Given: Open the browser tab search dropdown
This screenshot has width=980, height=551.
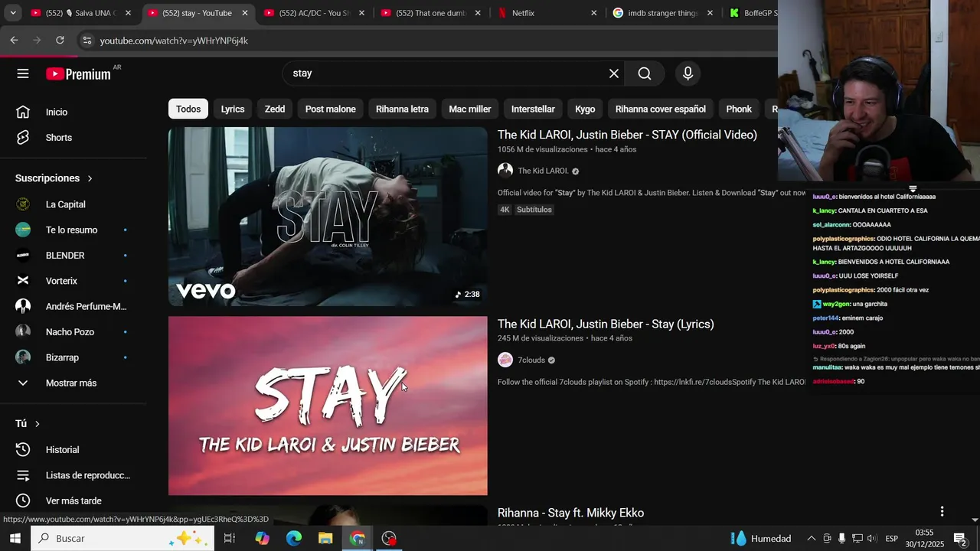Looking at the screenshot, I should pyautogui.click(x=13, y=13).
